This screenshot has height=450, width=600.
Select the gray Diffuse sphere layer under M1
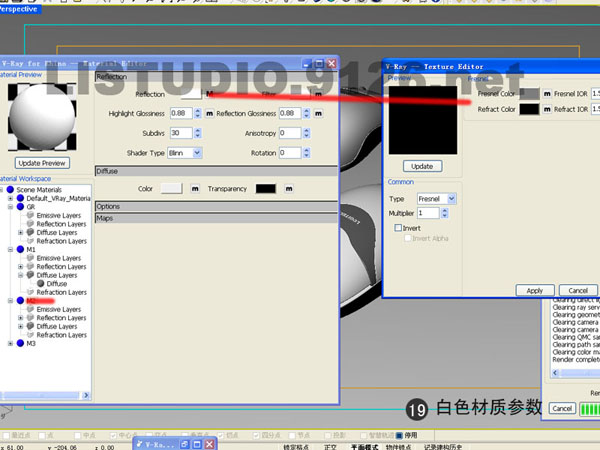pos(41,284)
